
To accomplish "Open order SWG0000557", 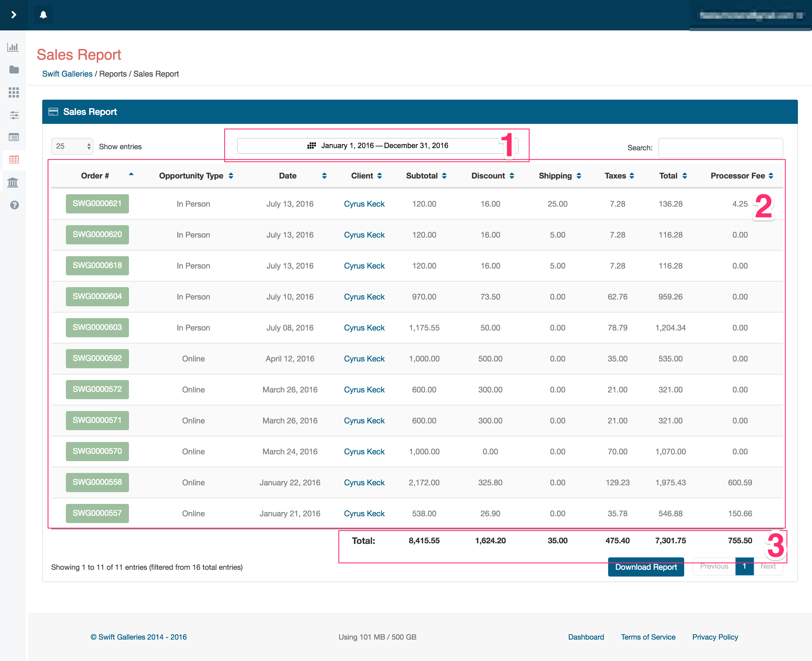I will [x=97, y=513].
